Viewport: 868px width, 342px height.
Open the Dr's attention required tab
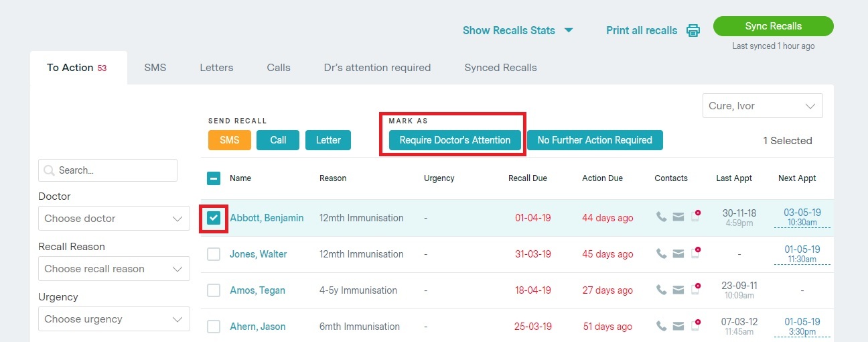[377, 68]
